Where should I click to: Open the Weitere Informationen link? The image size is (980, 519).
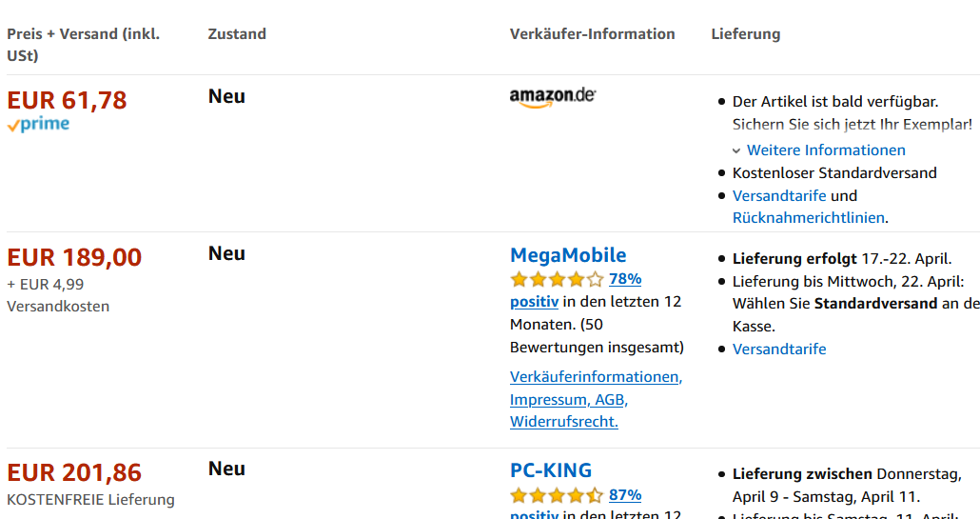826,150
